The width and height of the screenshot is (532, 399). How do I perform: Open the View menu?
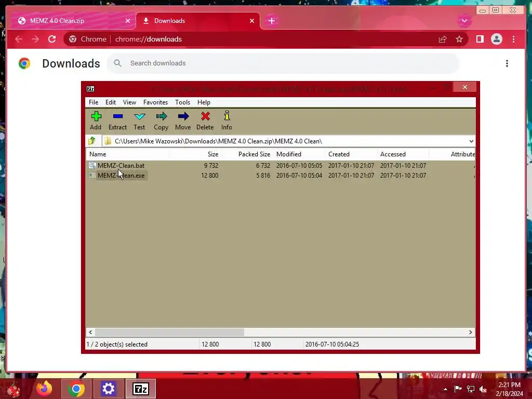click(x=129, y=102)
